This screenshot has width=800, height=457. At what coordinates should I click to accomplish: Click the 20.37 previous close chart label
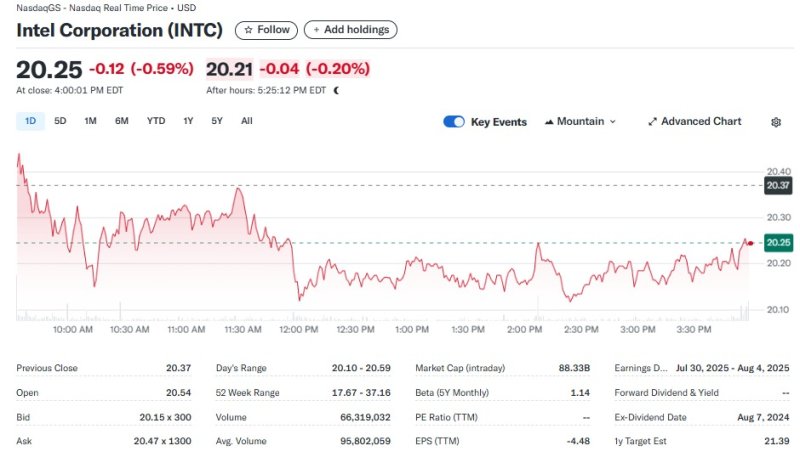pos(778,186)
